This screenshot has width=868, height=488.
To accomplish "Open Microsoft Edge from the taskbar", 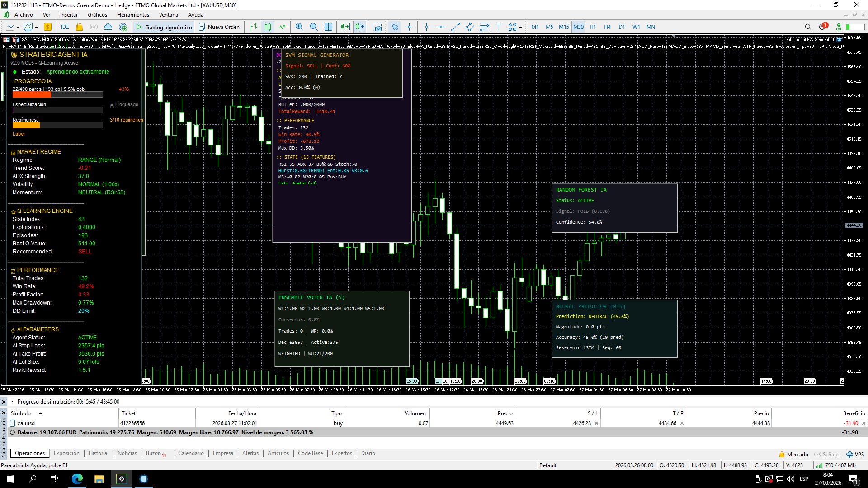I will click(x=77, y=479).
